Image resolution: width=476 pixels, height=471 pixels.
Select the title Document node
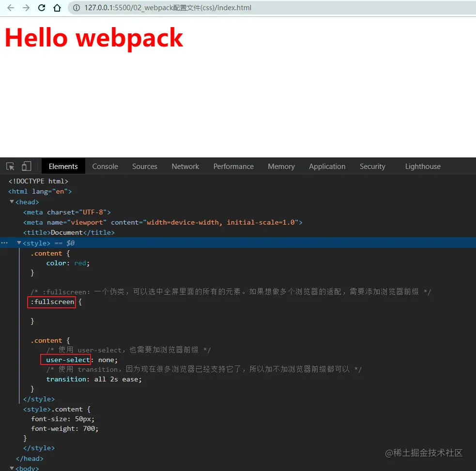pos(69,232)
